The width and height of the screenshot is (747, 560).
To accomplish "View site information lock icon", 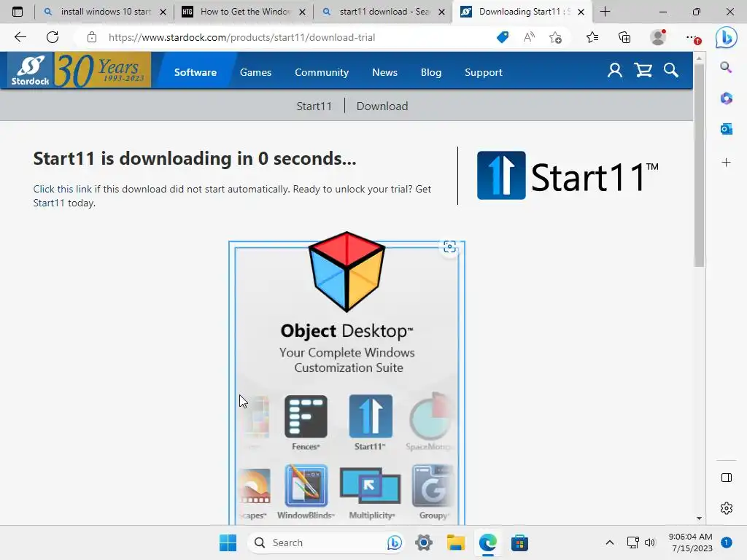I will [91, 37].
